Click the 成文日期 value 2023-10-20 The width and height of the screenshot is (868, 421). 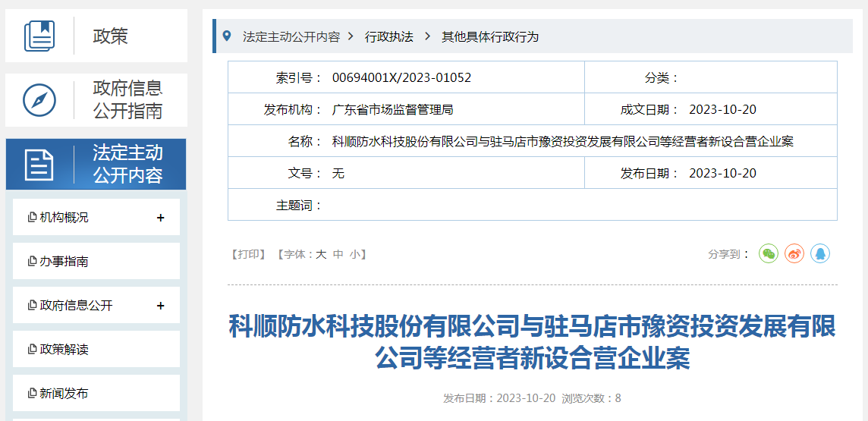pos(722,109)
